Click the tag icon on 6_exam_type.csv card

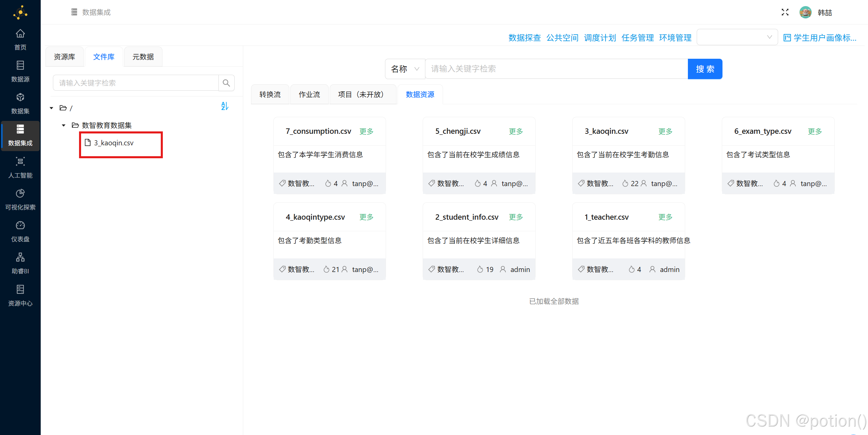731,183
